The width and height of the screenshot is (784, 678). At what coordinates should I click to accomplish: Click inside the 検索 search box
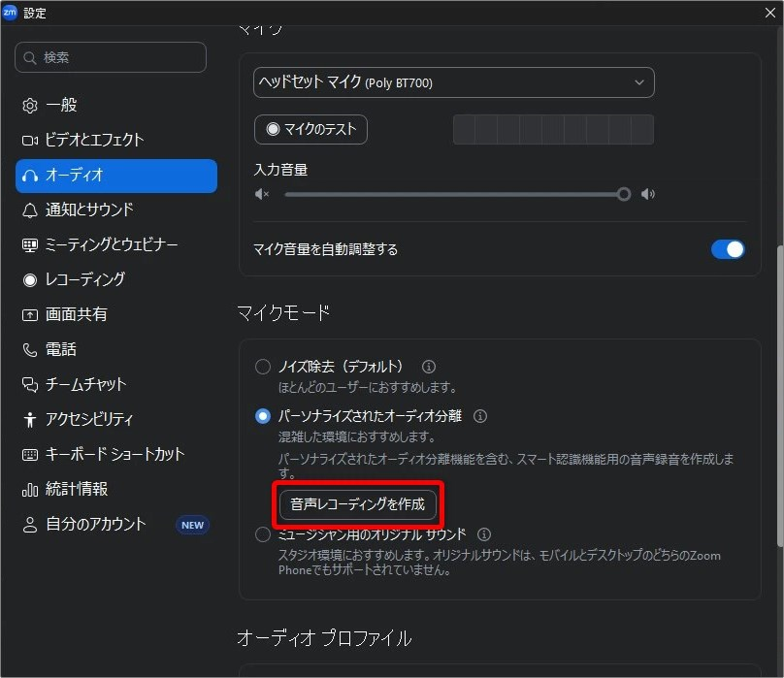click(x=110, y=57)
